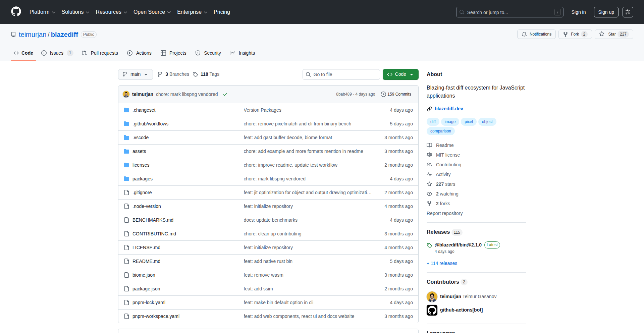644x333 pixels.
Task: Select the 'comparison' topic tag
Action: [440, 131]
